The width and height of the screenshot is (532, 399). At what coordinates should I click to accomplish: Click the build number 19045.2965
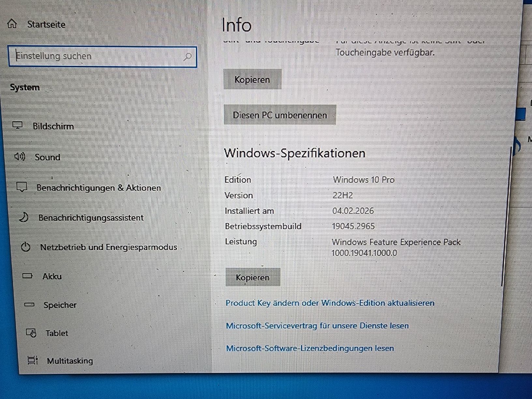[353, 226]
